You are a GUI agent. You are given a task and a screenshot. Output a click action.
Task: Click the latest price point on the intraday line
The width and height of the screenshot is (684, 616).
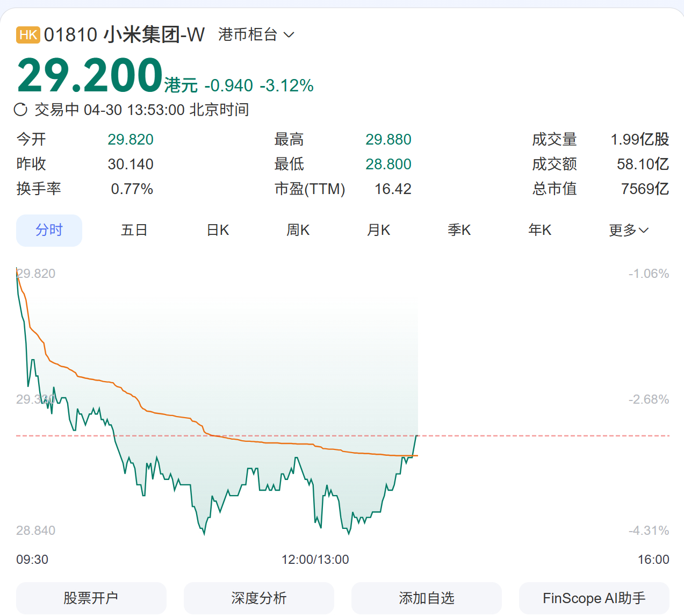point(417,435)
